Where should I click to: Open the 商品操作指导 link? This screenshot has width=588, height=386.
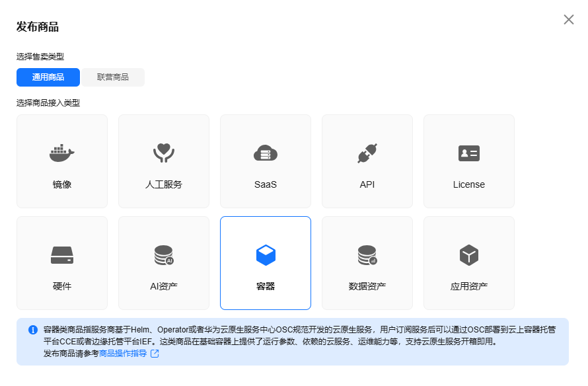click(123, 354)
